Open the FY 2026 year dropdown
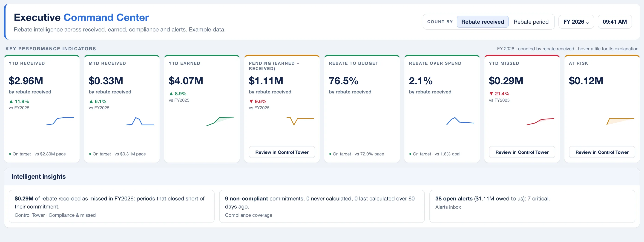The image size is (644, 242). [576, 22]
